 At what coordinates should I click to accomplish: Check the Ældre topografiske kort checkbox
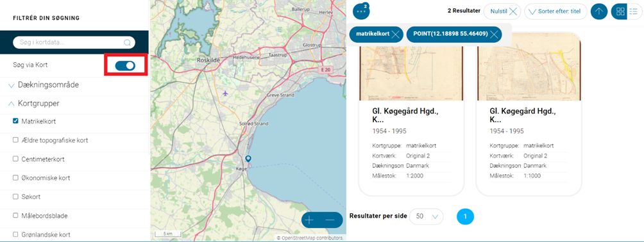[x=15, y=140]
